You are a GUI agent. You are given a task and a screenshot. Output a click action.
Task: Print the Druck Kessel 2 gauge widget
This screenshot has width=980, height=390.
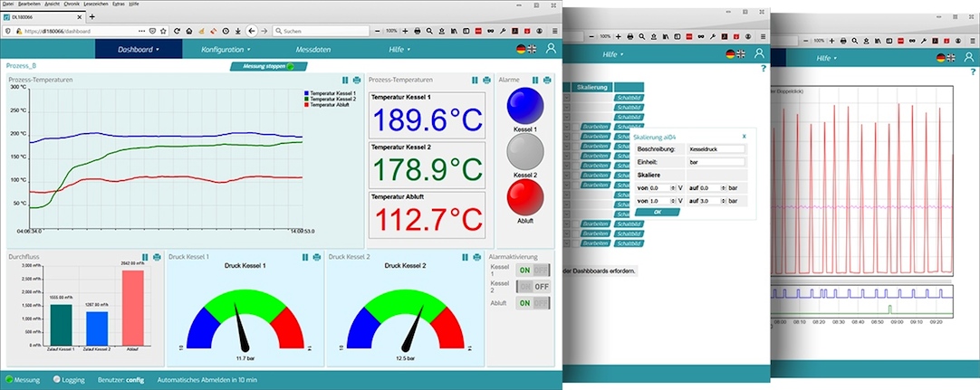pyautogui.click(x=477, y=257)
